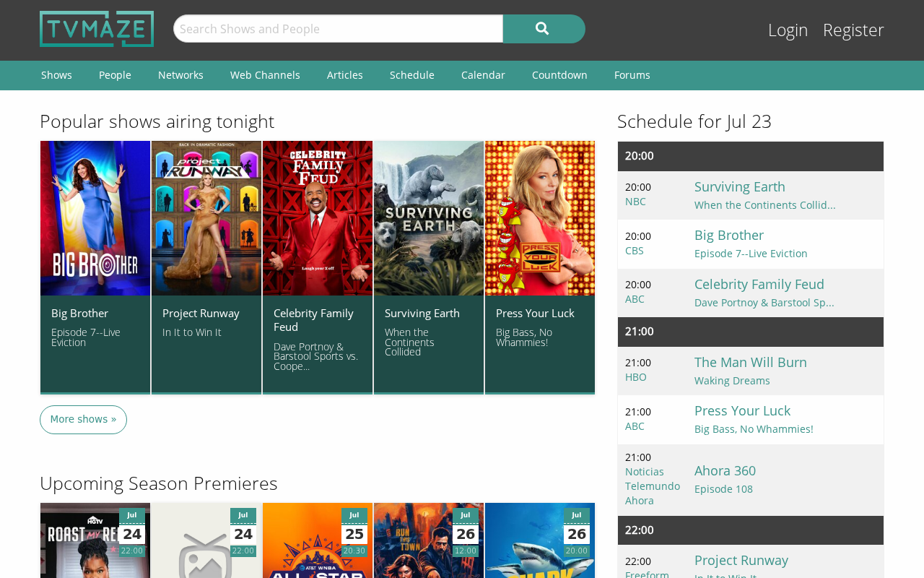
Task: Open the Project Runway poster image
Action: (x=206, y=218)
